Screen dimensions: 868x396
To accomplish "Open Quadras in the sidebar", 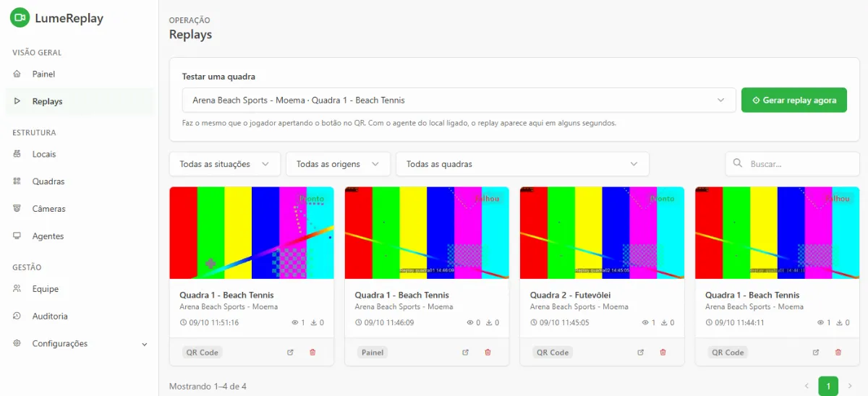I will pyautogui.click(x=79, y=182).
